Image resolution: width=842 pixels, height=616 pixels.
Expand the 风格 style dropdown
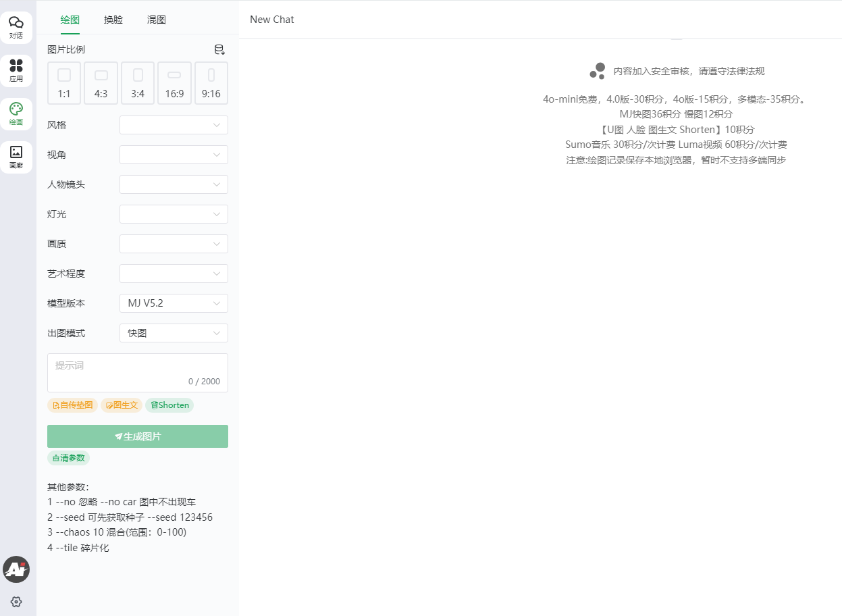click(x=174, y=125)
